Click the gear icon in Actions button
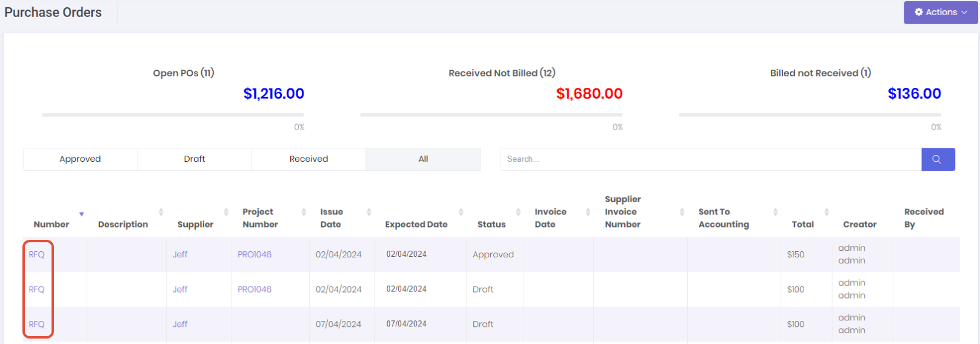980x344 pixels. pyautogui.click(x=919, y=12)
